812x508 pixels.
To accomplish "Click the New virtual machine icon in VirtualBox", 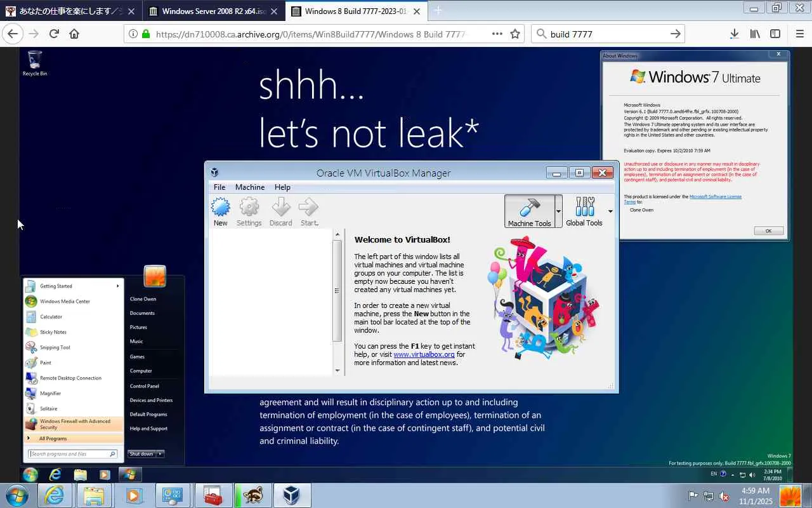I will (x=221, y=207).
